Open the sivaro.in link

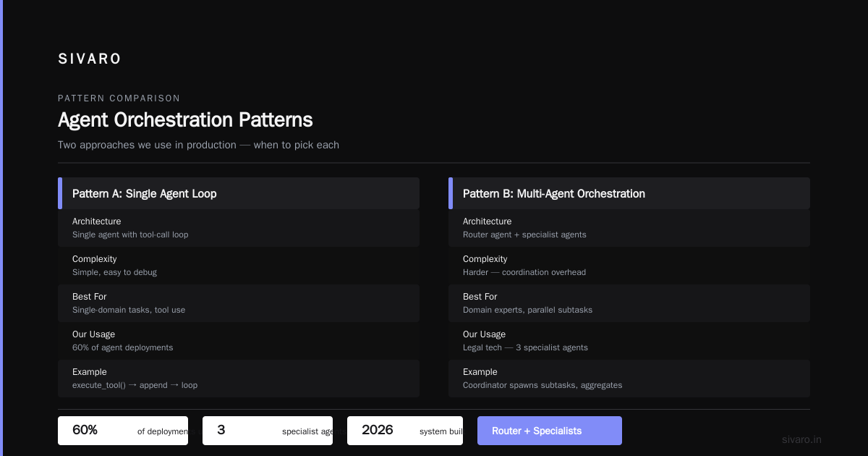pos(802,439)
